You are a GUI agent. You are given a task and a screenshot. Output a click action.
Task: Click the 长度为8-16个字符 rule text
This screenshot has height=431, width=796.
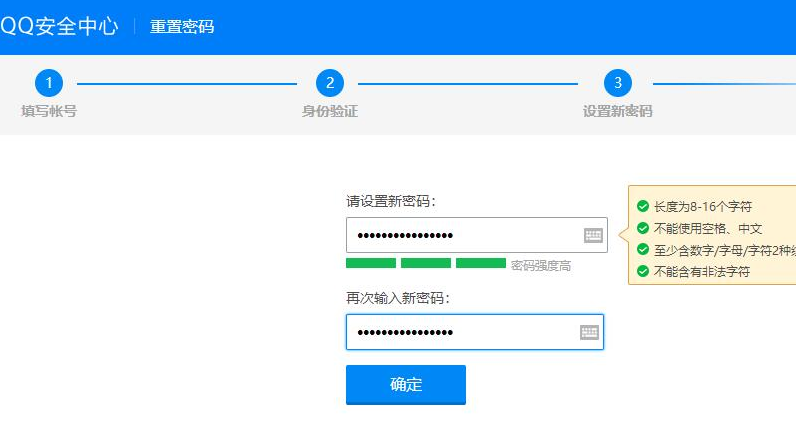(x=703, y=207)
